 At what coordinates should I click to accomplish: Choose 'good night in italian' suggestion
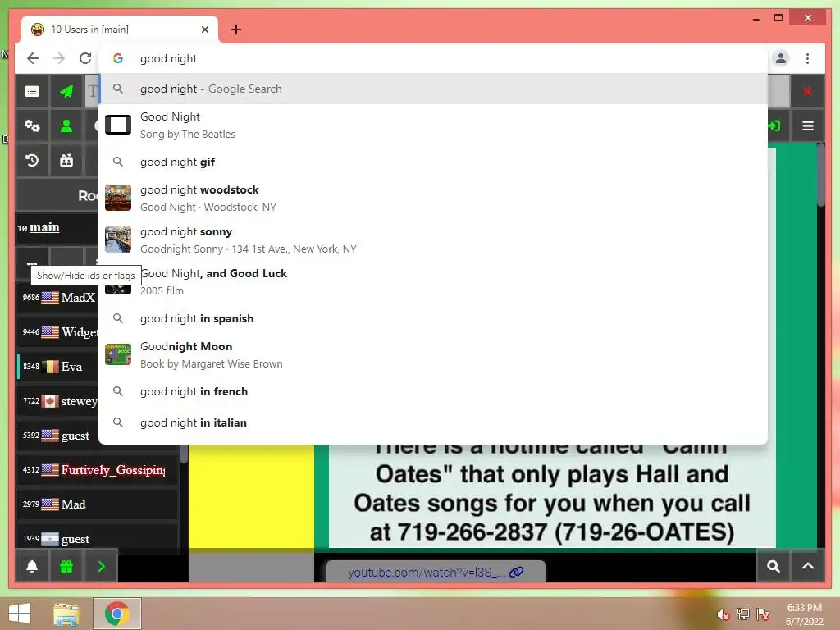point(433,422)
